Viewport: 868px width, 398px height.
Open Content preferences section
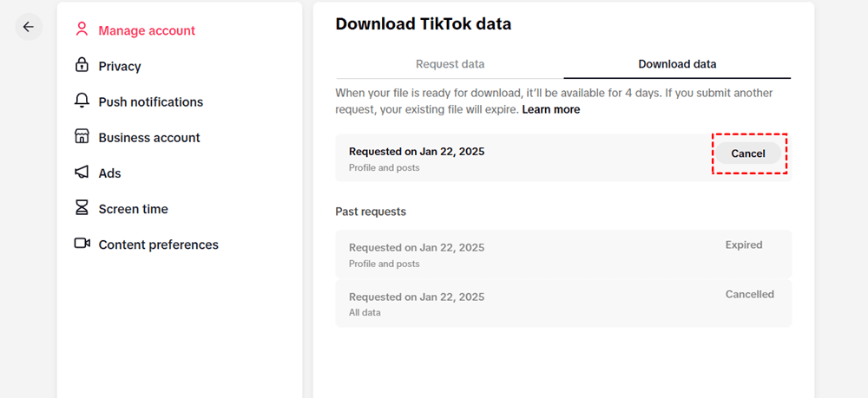[158, 245]
